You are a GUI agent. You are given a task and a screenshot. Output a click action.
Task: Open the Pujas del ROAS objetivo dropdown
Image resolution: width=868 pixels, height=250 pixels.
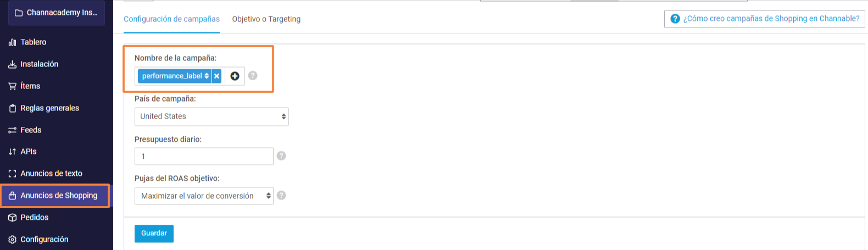(204, 196)
